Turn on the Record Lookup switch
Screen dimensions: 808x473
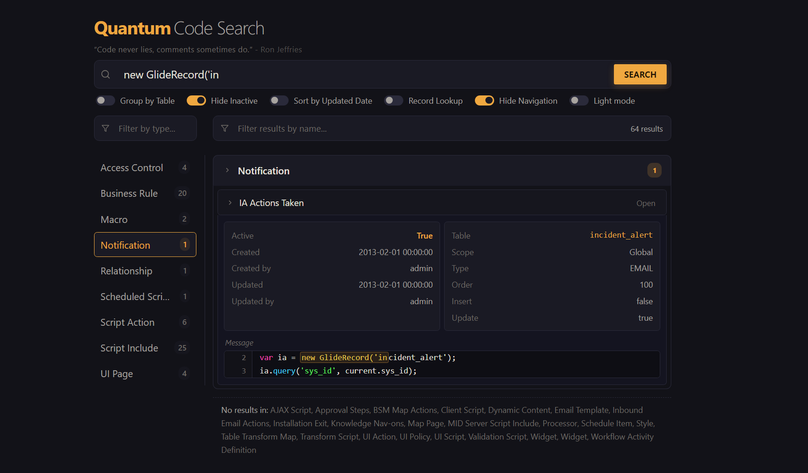click(394, 101)
